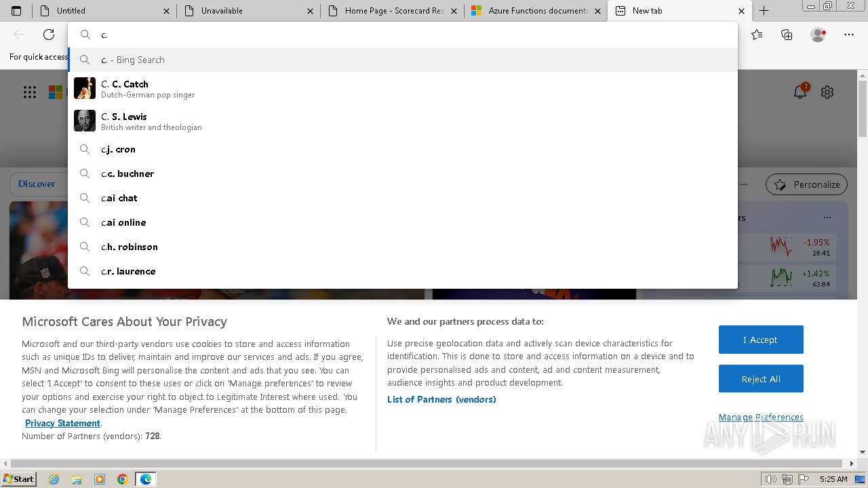This screenshot has height=488, width=868.
Task: Click the volume speaker tray icon
Action: (x=771, y=479)
